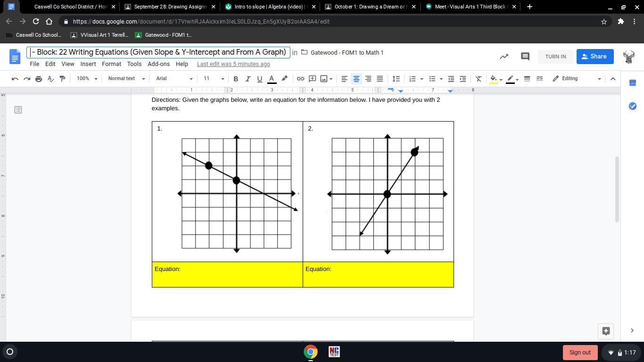This screenshot has width=644, height=362.
Task: Click the Add comment icon in toolbar
Action: click(312, 79)
